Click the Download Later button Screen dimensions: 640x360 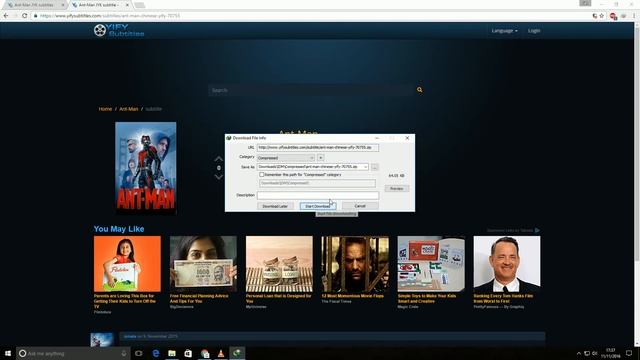click(x=275, y=206)
